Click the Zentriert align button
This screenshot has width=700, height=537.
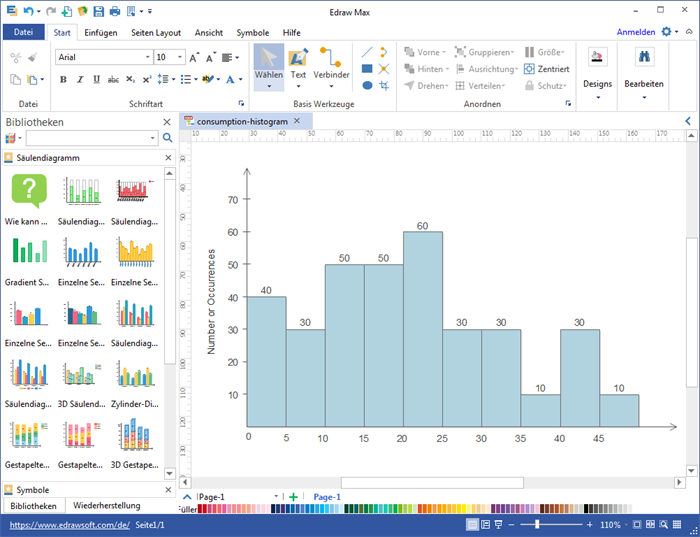tap(546, 69)
